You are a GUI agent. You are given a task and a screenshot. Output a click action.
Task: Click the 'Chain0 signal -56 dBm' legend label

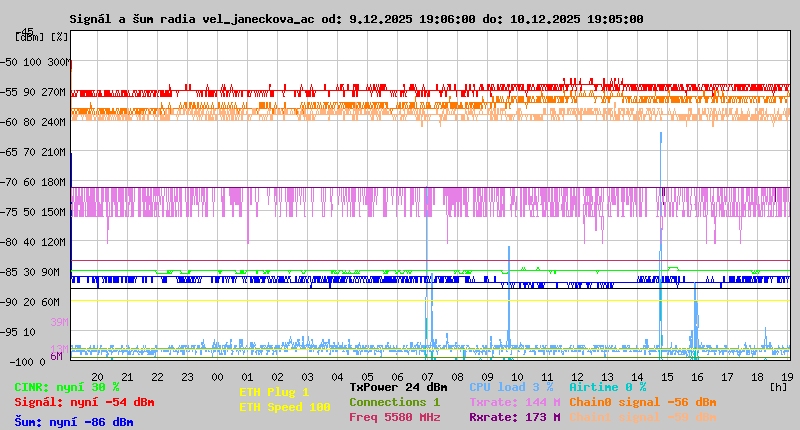[x=643, y=402]
